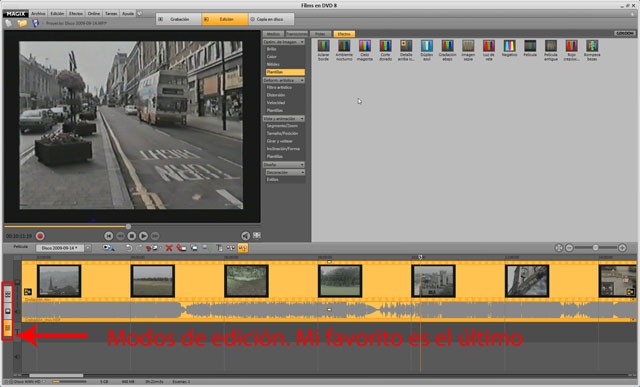The image size is (640, 387).
Task: Select the Cielo magenta effect preset
Action: [x=365, y=50]
